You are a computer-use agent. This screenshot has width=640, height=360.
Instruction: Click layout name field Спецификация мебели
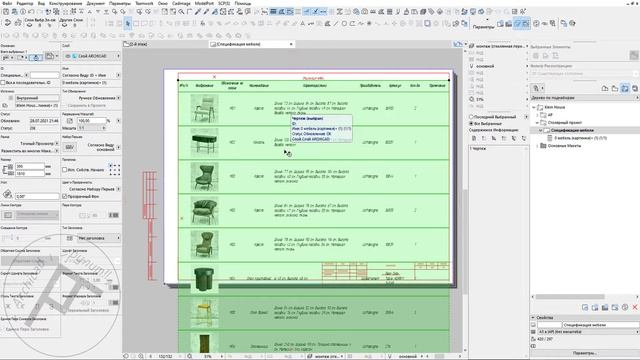[x=600, y=325]
